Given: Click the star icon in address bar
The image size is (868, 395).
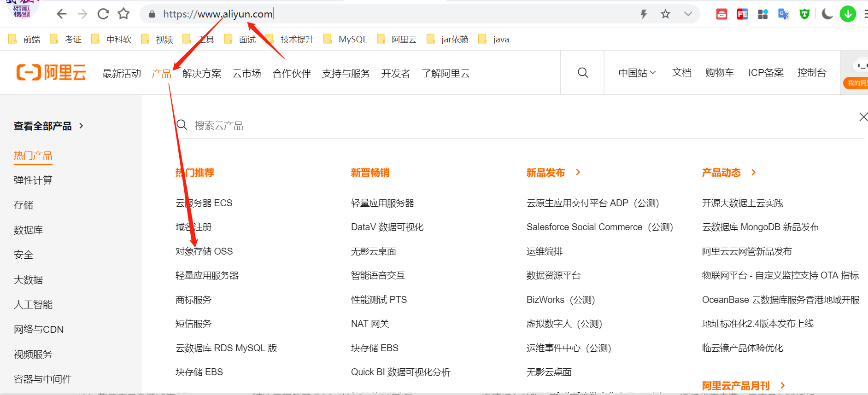Looking at the screenshot, I should [665, 14].
